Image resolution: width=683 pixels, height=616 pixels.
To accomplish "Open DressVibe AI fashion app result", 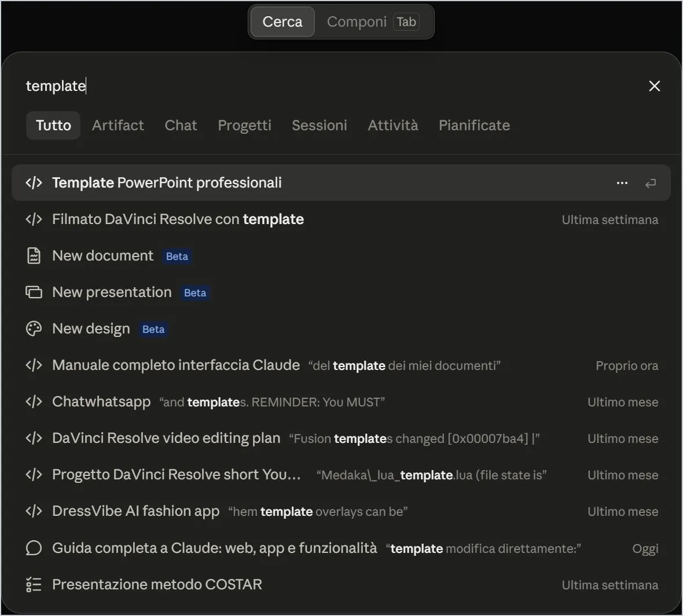I will pyautogui.click(x=341, y=511).
